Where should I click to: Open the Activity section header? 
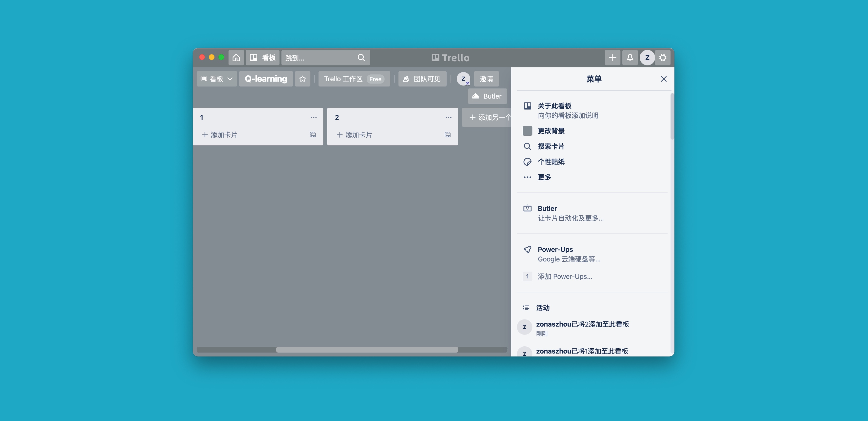coord(543,308)
